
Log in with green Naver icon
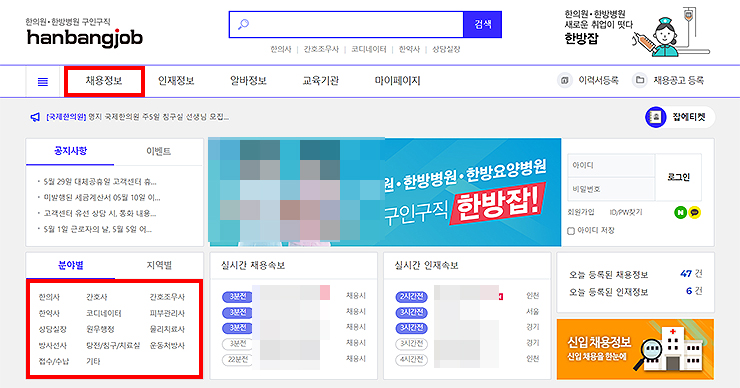(680, 213)
